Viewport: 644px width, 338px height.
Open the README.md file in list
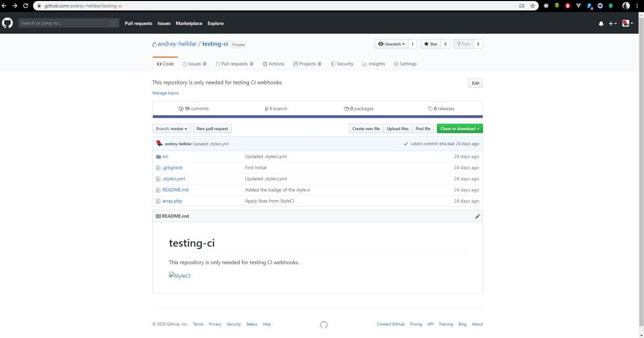tap(176, 190)
